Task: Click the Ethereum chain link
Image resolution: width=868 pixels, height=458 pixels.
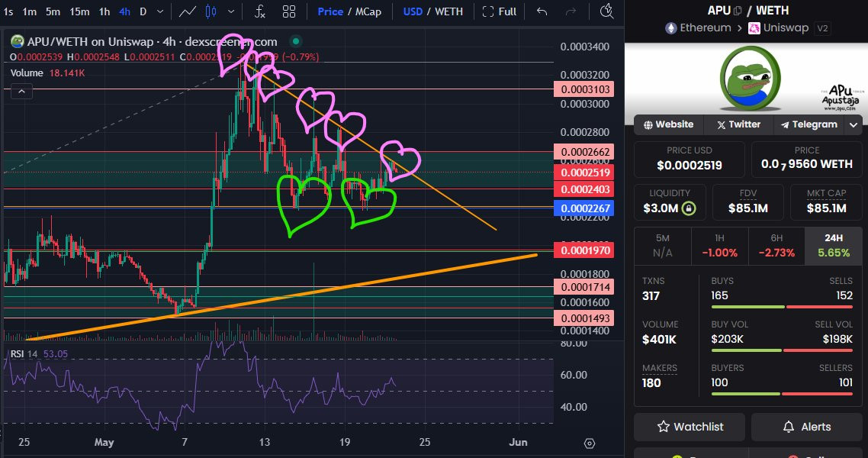Action: pos(698,27)
